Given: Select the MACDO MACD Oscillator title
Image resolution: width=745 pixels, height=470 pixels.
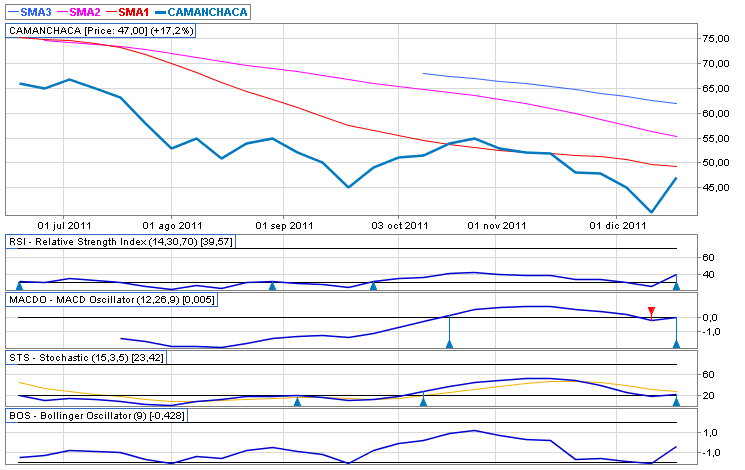Looking at the screenshot, I should 112,300.
